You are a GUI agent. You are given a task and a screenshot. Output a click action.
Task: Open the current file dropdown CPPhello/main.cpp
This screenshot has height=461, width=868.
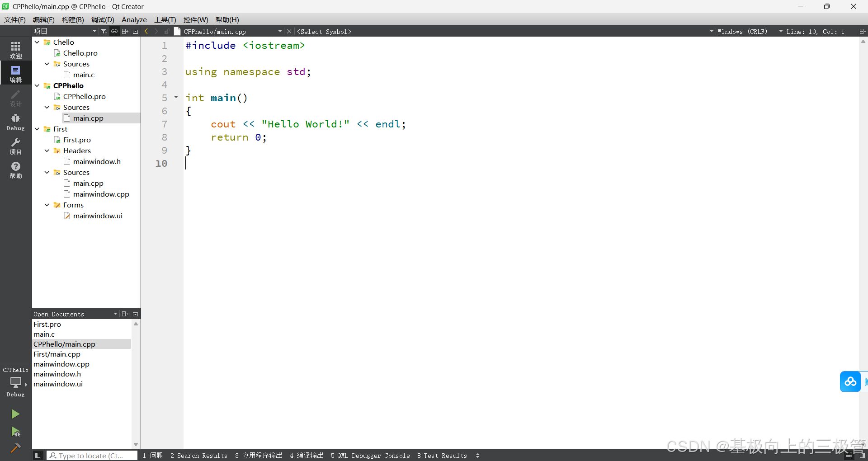(233, 31)
